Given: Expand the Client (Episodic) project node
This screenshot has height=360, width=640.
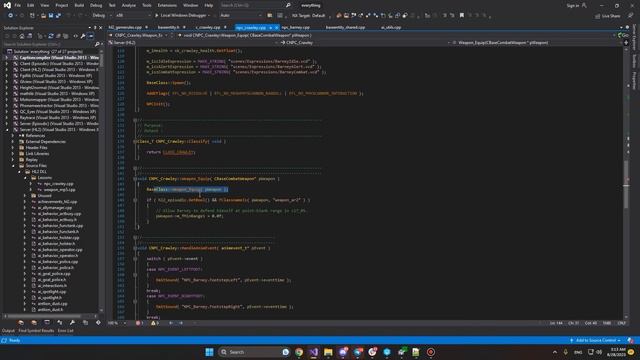Looking at the screenshot, I should pyautogui.click(x=7, y=64).
